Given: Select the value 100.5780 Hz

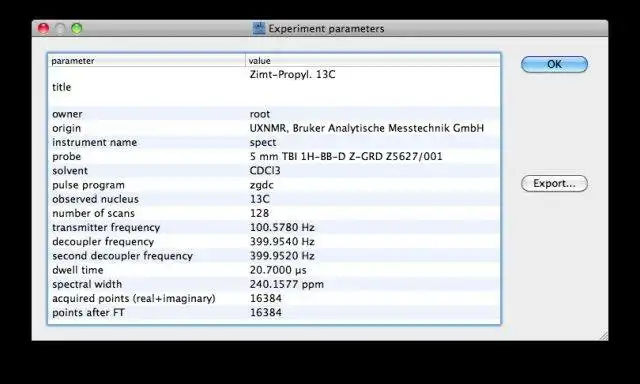Looking at the screenshot, I should click(x=282, y=227).
